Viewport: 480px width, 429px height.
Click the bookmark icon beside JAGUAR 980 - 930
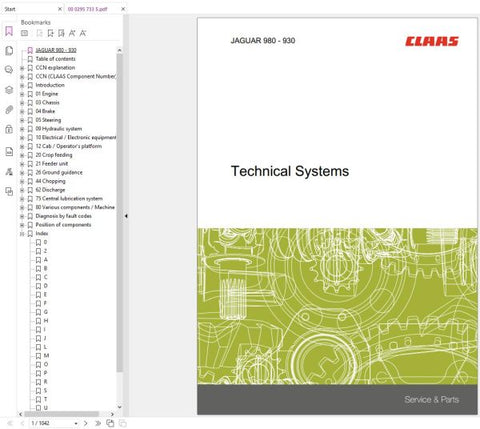(x=30, y=50)
